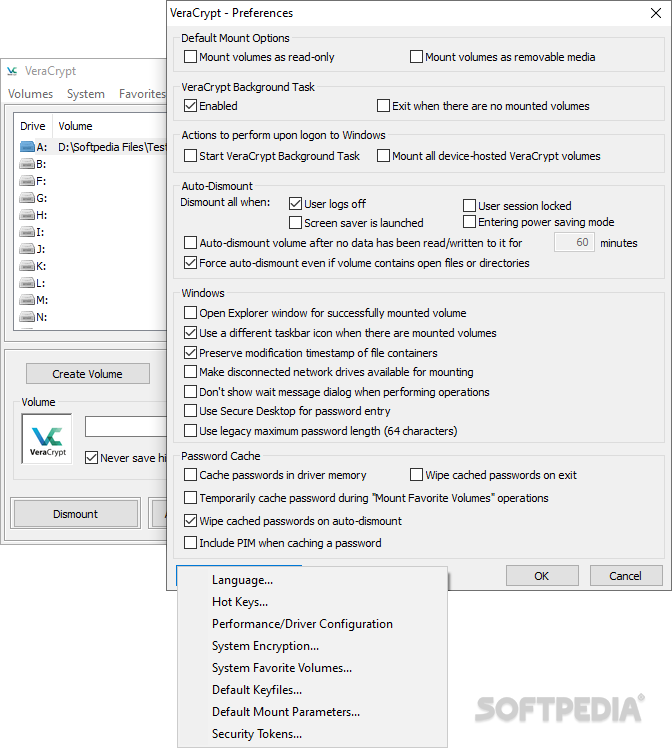The image size is (672, 748).
Task: Check Open Explorer window for mounted volume
Action: [190, 312]
